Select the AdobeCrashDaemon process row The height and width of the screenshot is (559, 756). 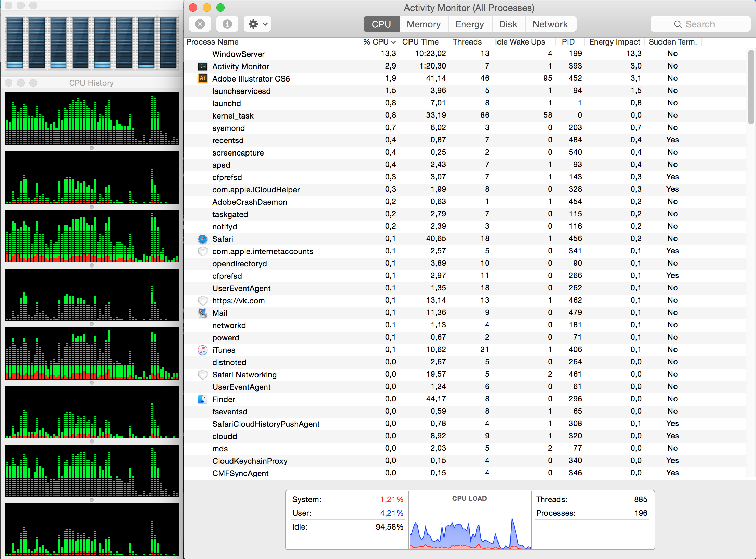465,202
